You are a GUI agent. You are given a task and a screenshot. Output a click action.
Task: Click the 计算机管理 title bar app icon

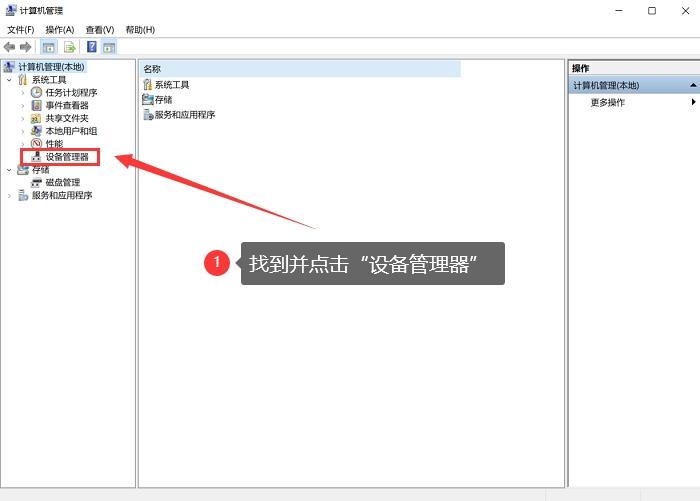click(x=11, y=10)
